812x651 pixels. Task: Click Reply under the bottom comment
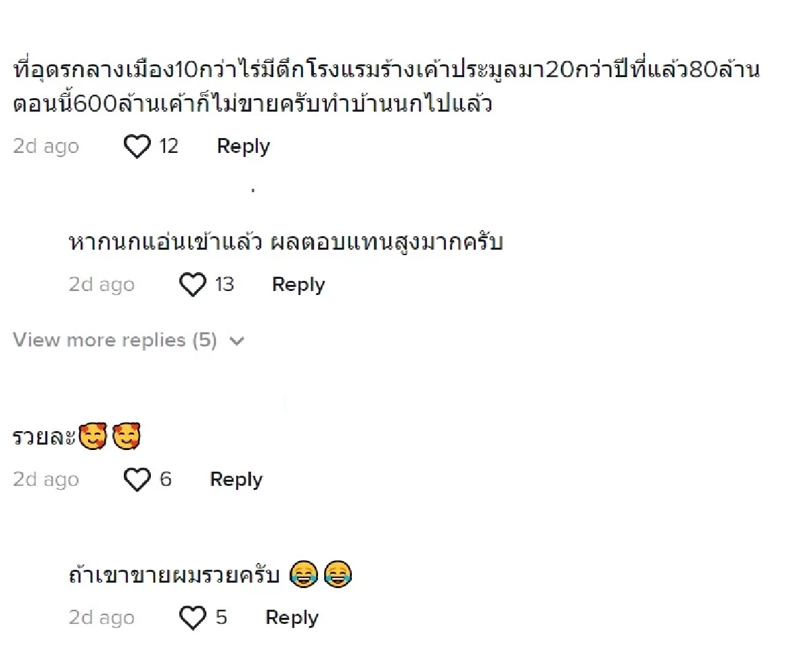(x=291, y=618)
